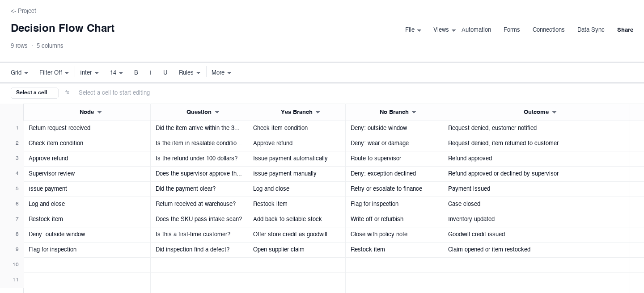Select the 'Goodwill credit issued' cell
Screen dimensions: 644x293
point(536,234)
